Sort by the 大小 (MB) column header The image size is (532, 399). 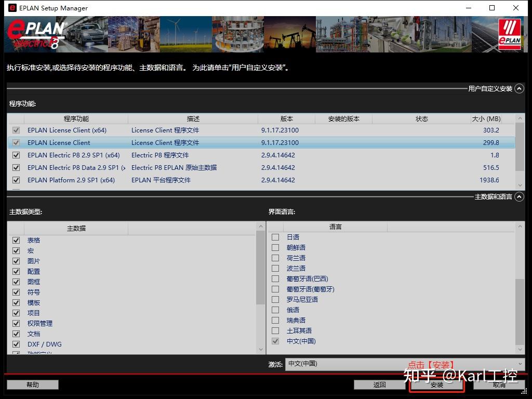click(486, 119)
